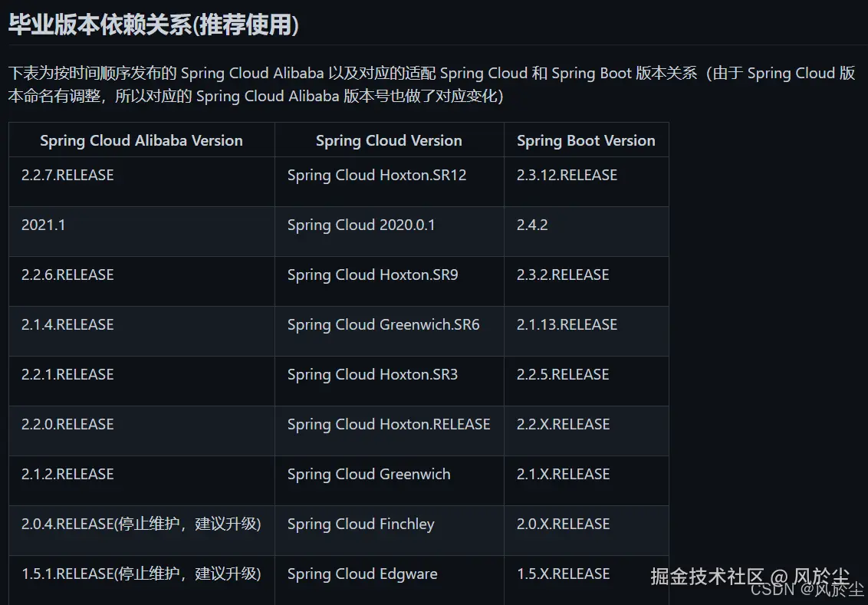The width and height of the screenshot is (868, 605).
Task: Click the Spring Cloud Greenwich.SR6 cell
Action: [383, 325]
